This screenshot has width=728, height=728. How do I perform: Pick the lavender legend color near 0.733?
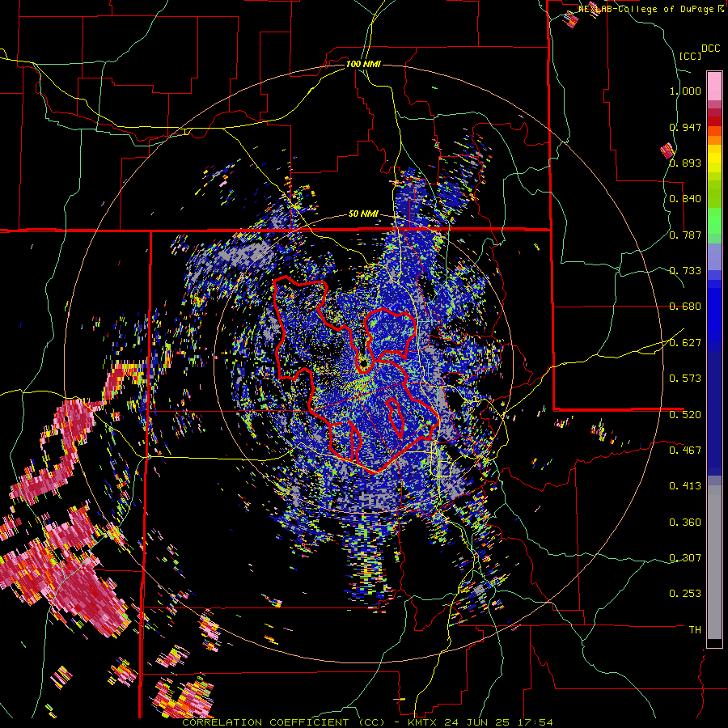pyautogui.click(x=714, y=256)
